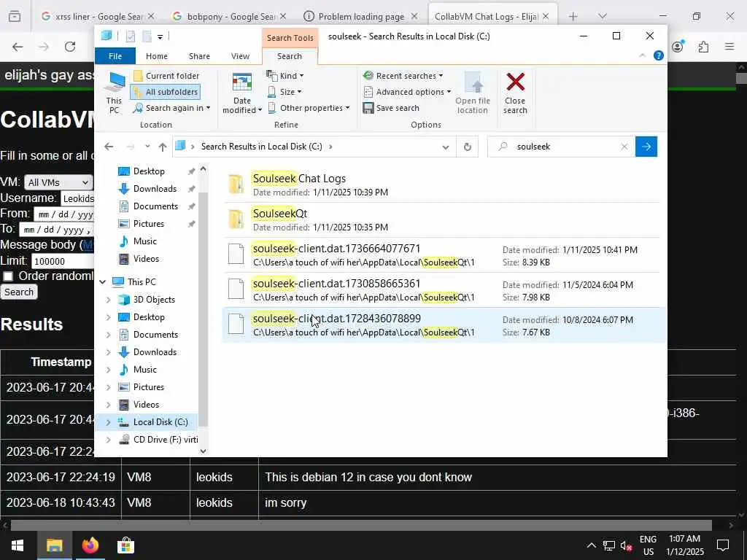Viewport: 747px width, 560px height.
Task: Open the Firefox account icon
Action: 678,47
